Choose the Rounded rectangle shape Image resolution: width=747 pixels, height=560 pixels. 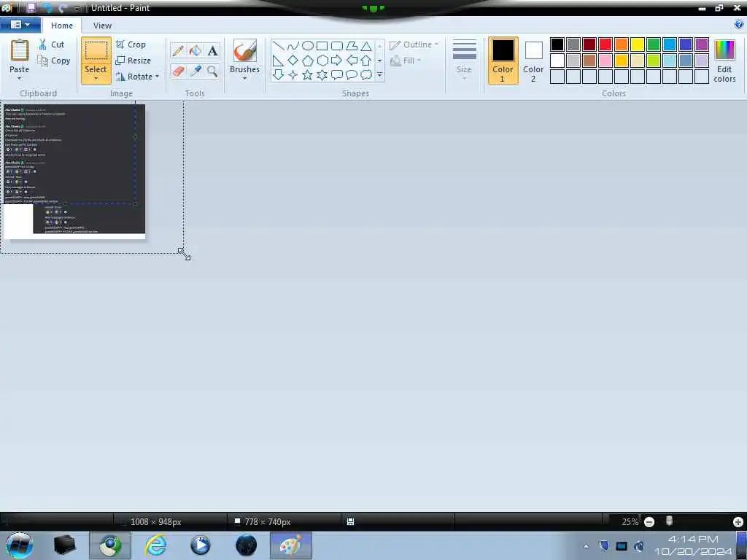click(x=337, y=46)
